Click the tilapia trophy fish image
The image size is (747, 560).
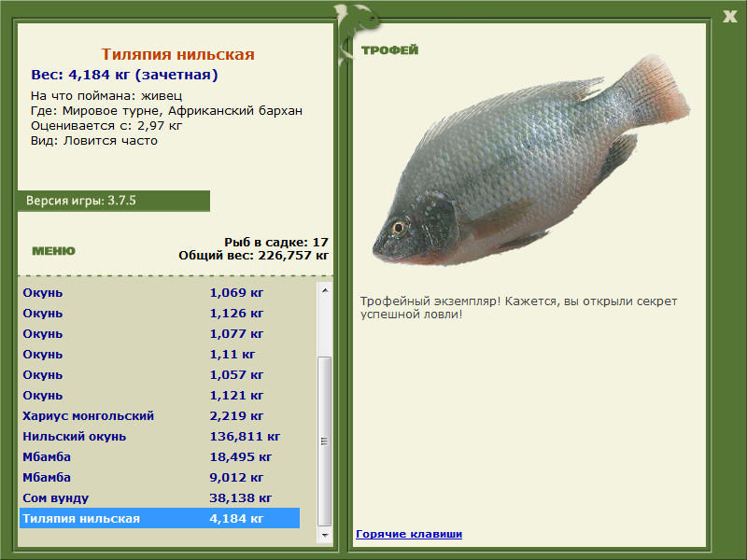(x=530, y=161)
